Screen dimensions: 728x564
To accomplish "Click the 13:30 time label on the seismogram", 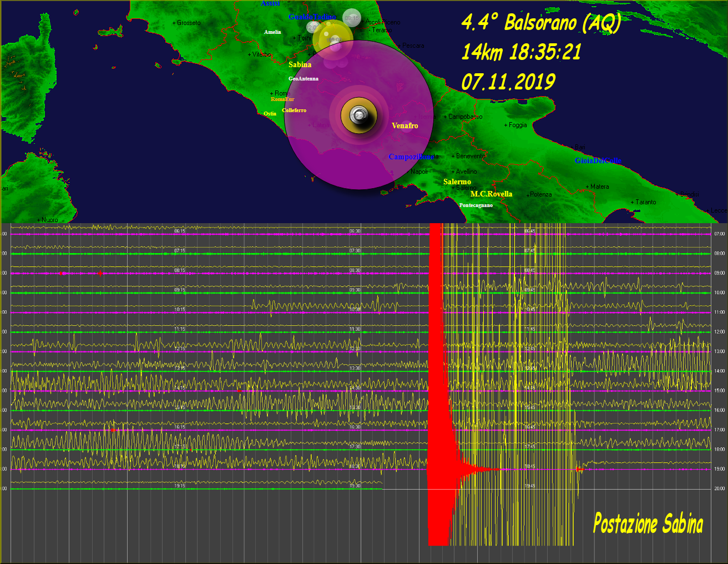I will click(x=355, y=369).
